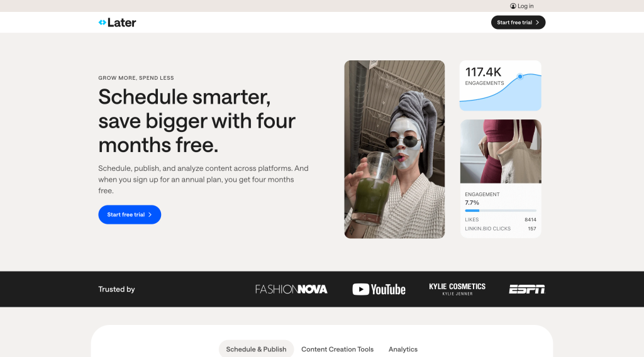
Task: Click the Kylie Cosmetics logo
Action: tap(457, 289)
